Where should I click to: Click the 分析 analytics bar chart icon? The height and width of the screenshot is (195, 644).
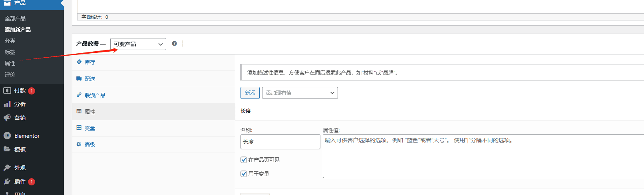(x=7, y=104)
